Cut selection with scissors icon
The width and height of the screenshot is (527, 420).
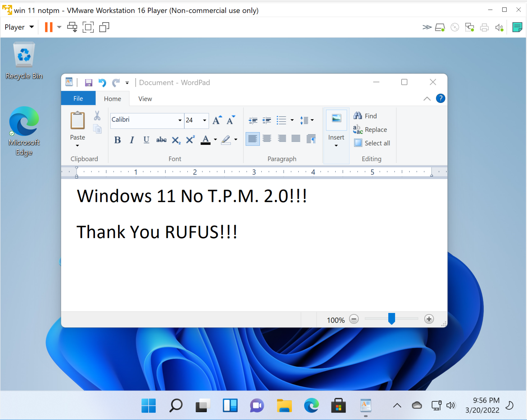pyautogui.click(x=97, y=116)
